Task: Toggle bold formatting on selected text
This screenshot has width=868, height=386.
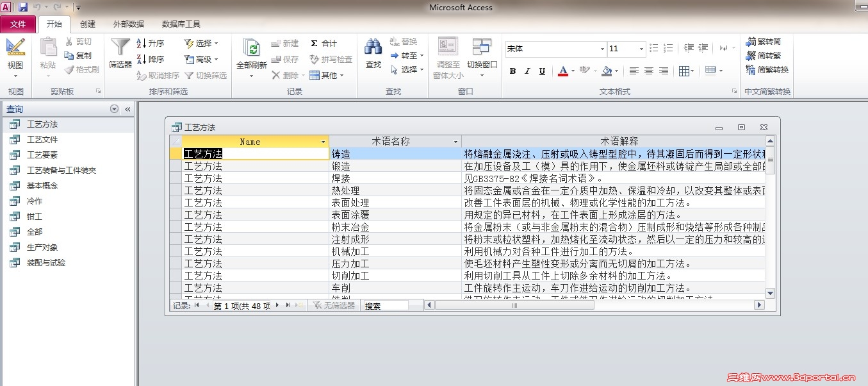Action: [x=512, y=71]
